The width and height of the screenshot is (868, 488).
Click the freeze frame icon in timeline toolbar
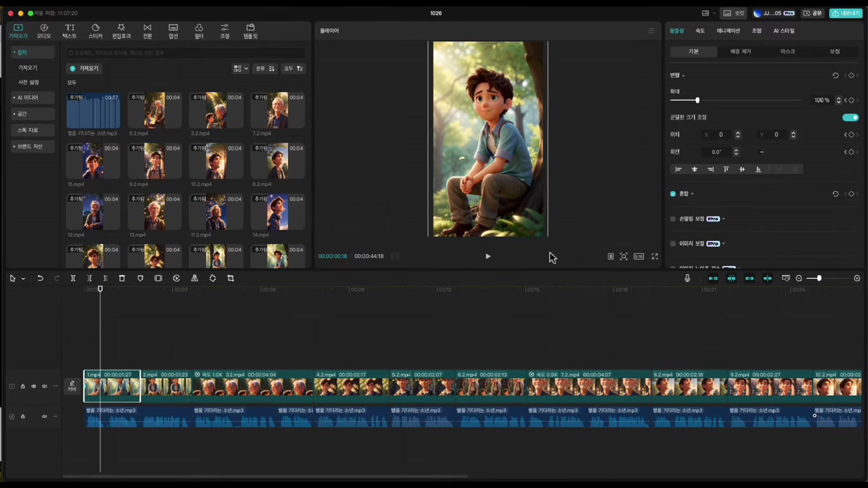point(158,278)
